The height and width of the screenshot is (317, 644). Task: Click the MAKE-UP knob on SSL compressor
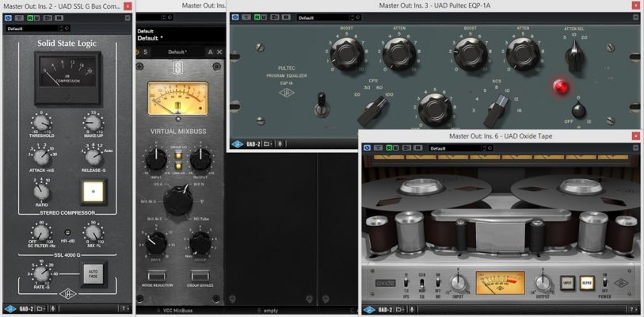pyautogui.click(x=93, y=123)
